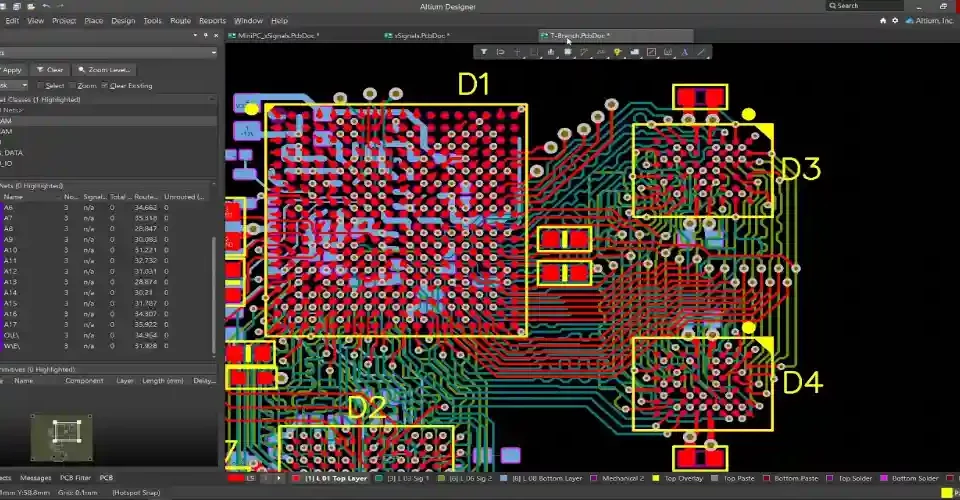Screen dimensions: 960x500
Task: Click the Apply button
Action: point(12,70)
